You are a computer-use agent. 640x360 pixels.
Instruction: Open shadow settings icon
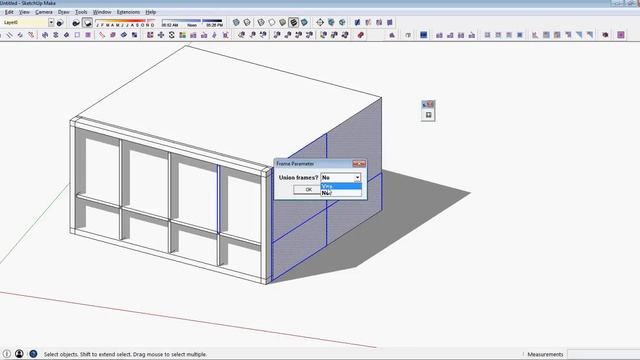pos(76,23)
